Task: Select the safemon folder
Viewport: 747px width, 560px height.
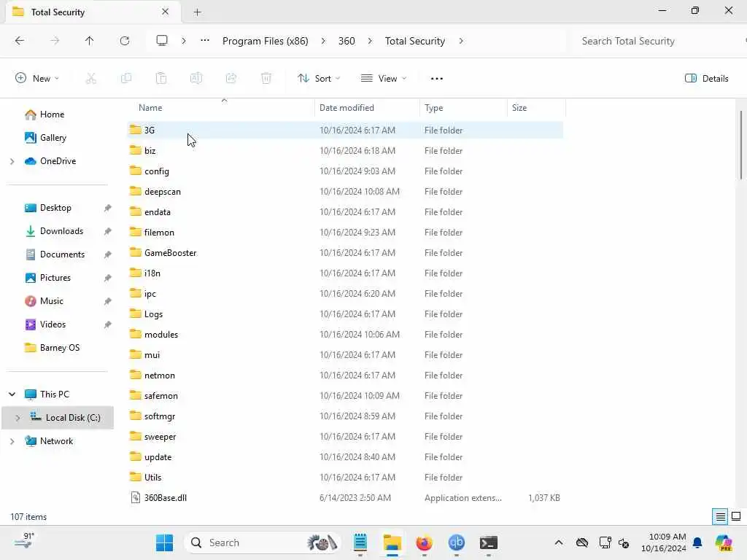Action: pos(345,396)
